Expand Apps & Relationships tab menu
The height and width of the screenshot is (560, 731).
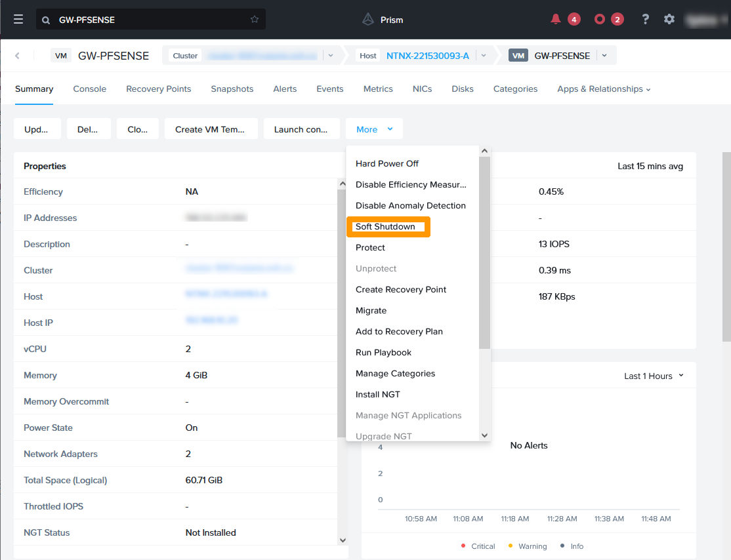(604, 89)
